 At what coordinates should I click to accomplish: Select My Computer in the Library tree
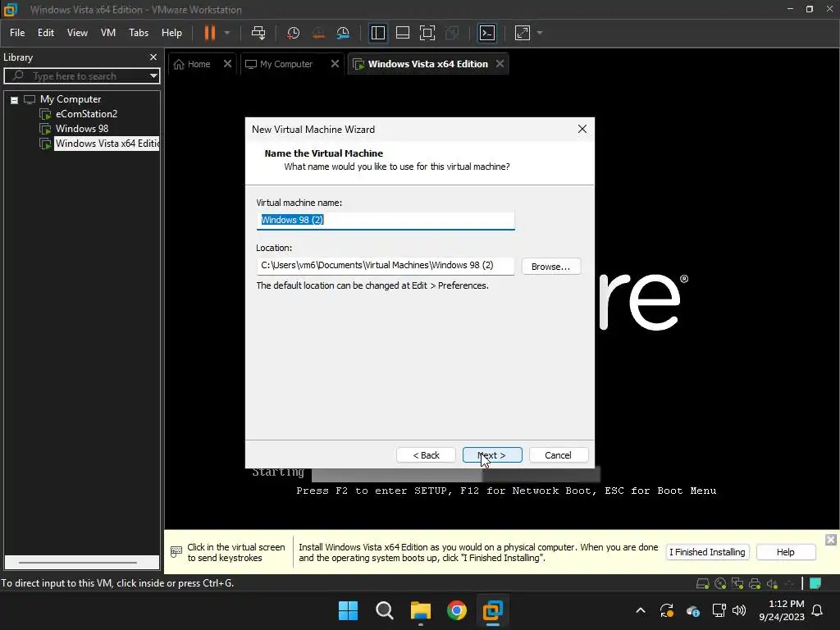tap(71, 99)
